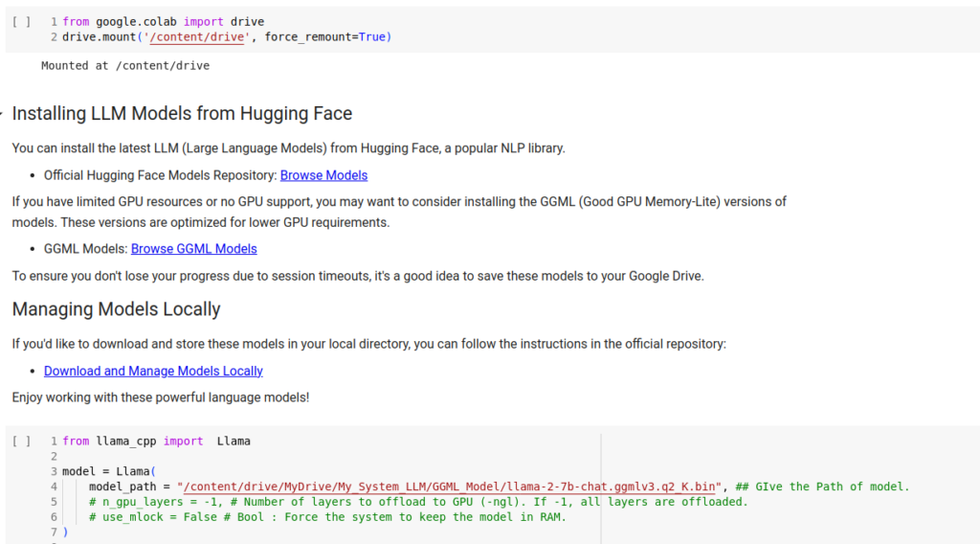This screenshot has width=980, height=544.
Task: Click the Installing LLM Models from Hugging Face heading
Action: pos(182,114)
